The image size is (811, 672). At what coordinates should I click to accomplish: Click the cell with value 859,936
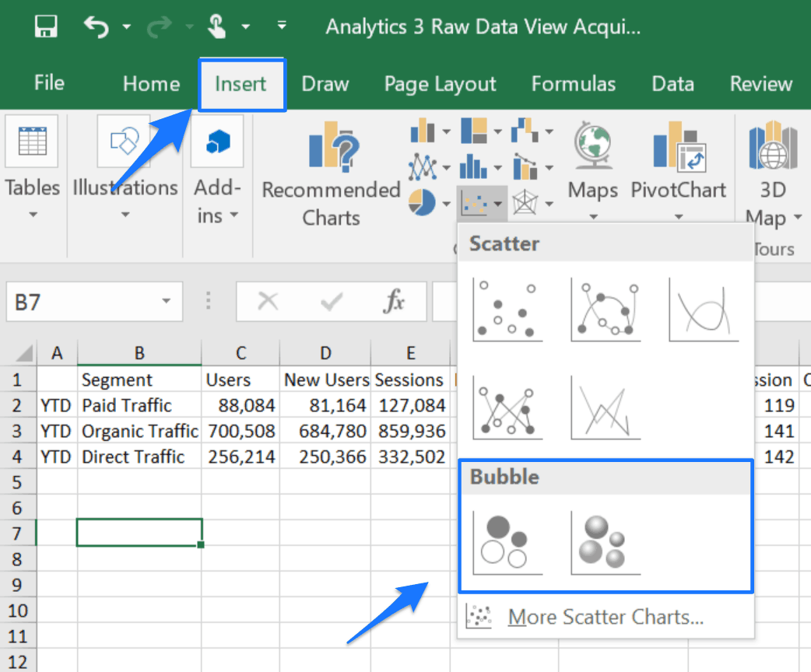tap(411, 431)
